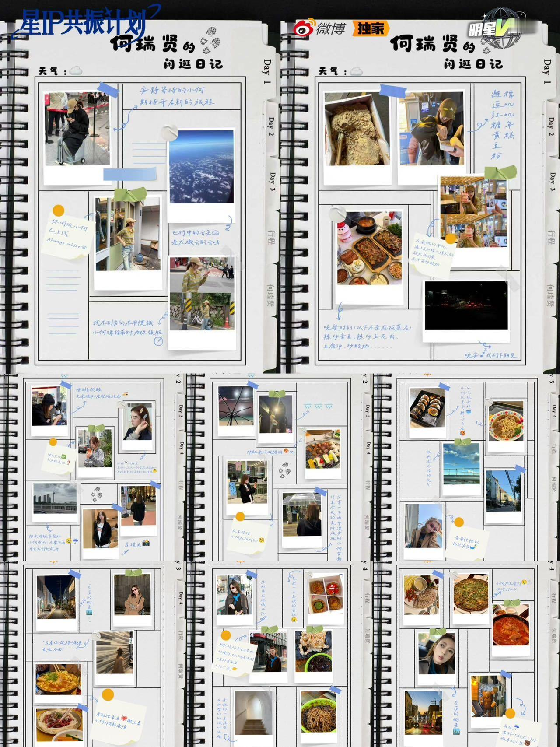Click the sticky note beside the pink sunglasses selfie
Viewport: 560px width, 747px height.
(x=467, y=543)
